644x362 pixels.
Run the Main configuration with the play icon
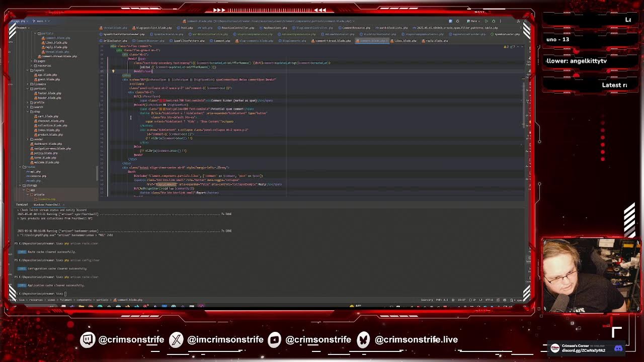coord(487,21)
